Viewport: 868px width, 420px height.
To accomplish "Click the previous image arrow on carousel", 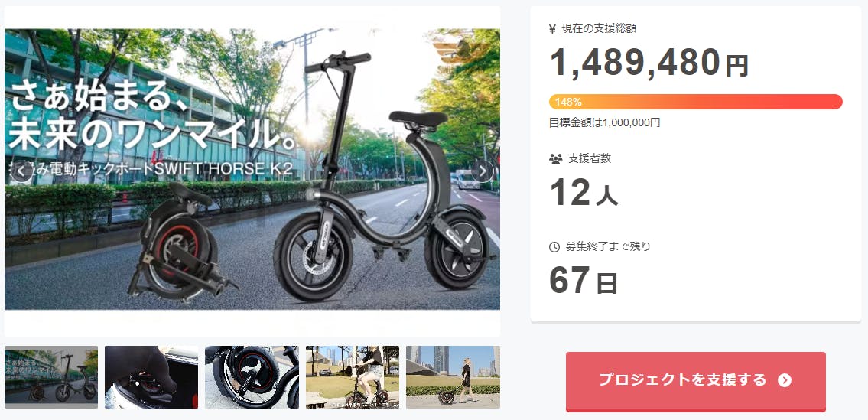I will click(x=21, y=171).
